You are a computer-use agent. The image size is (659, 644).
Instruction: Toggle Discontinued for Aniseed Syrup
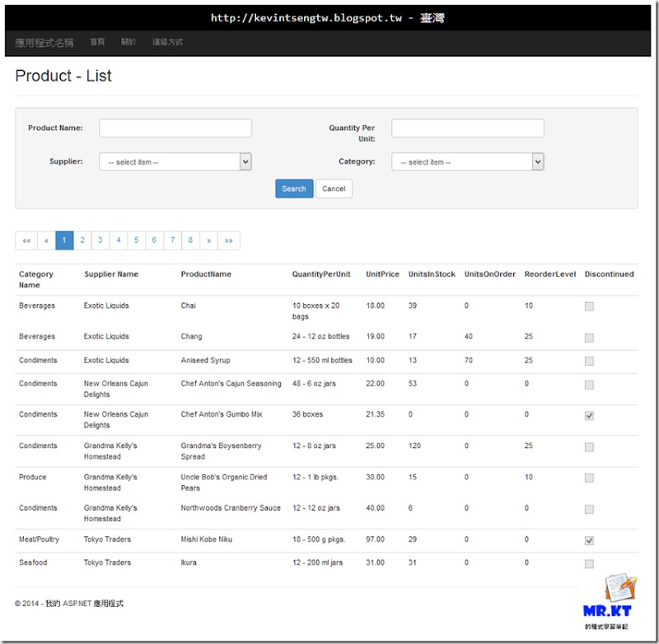pyautogui.click(x=589, y=360)
